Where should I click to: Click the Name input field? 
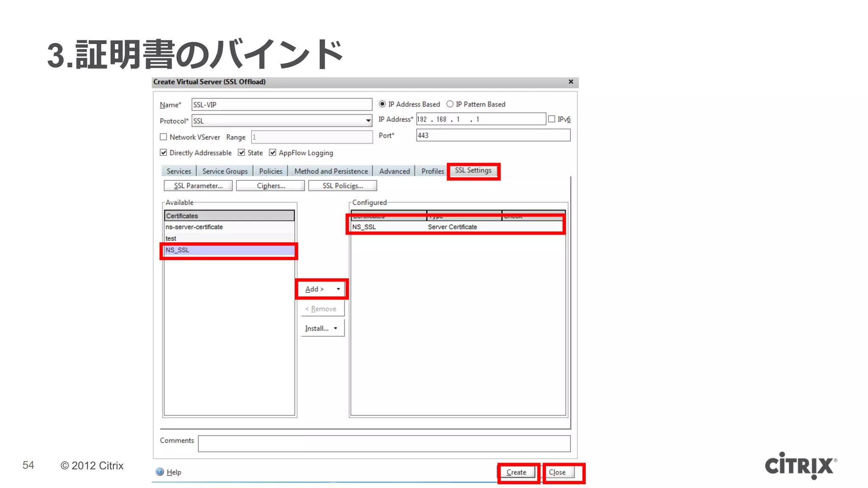pos(282,105)
